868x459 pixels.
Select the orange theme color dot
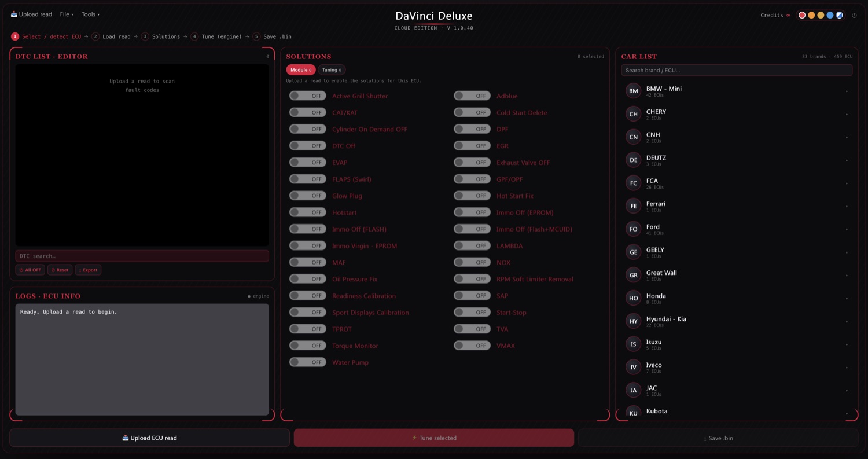coord(811,16)
